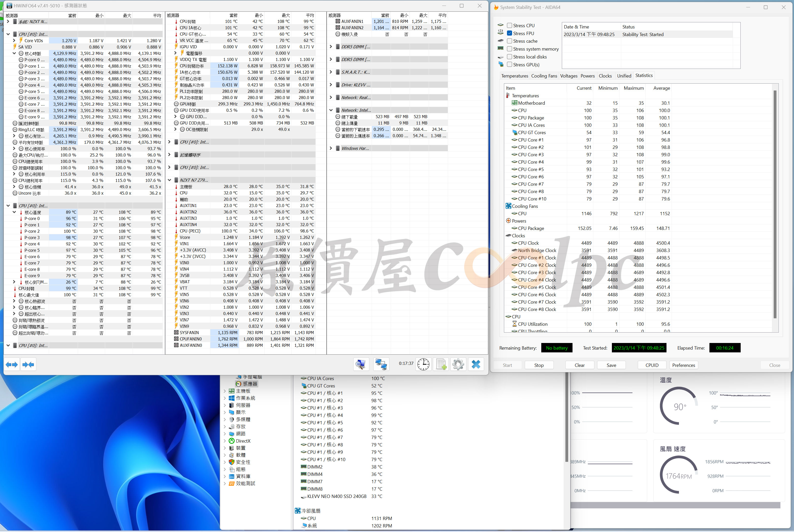Click the Powers icon in AIDA64 statistics
794x532 pixels.
coord(508,221)
